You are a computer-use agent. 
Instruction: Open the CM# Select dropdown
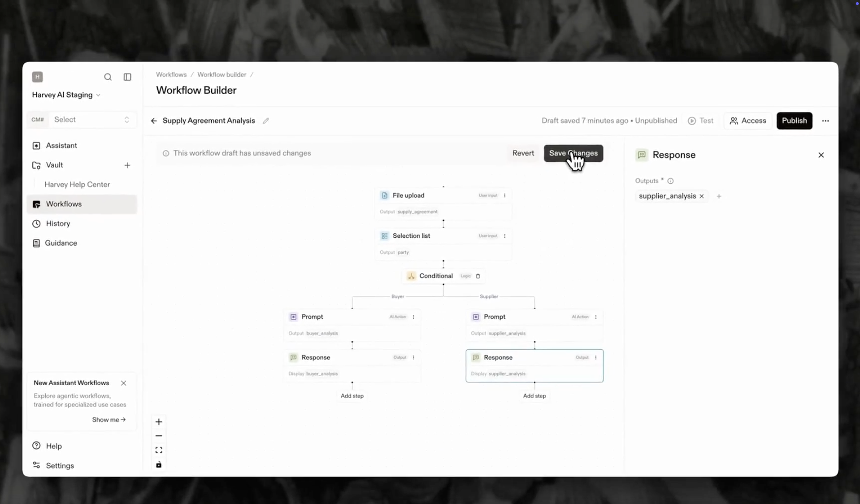pyautogui.click(x=91, y=120)
